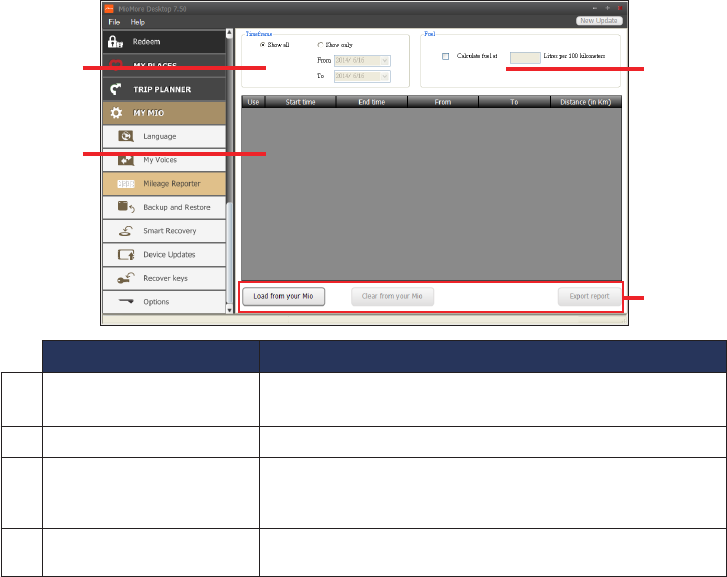Viewport: 727px width, 577px height.
Task: Click the To column header
Action: click(514, 102)
